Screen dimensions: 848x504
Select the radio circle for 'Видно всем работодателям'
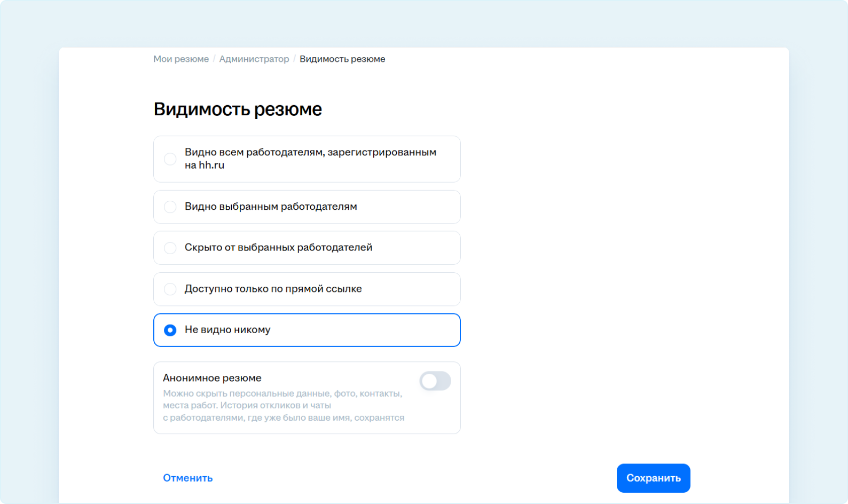(x=170, y=159)
